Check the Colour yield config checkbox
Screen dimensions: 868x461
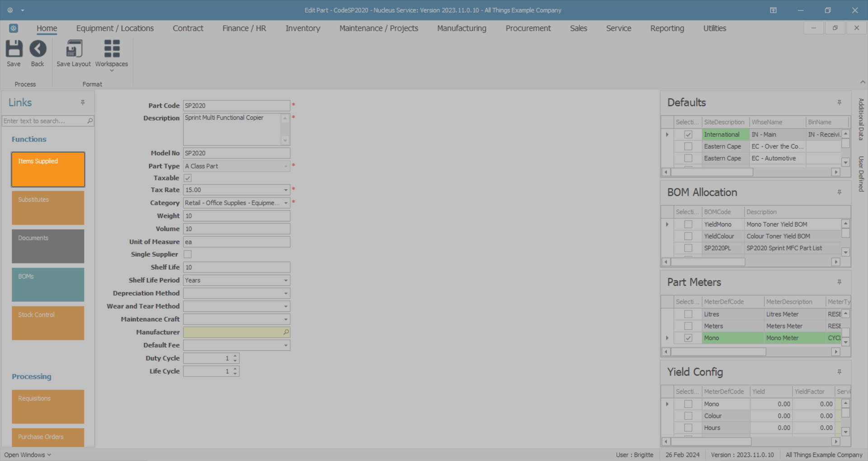point(688,416)
